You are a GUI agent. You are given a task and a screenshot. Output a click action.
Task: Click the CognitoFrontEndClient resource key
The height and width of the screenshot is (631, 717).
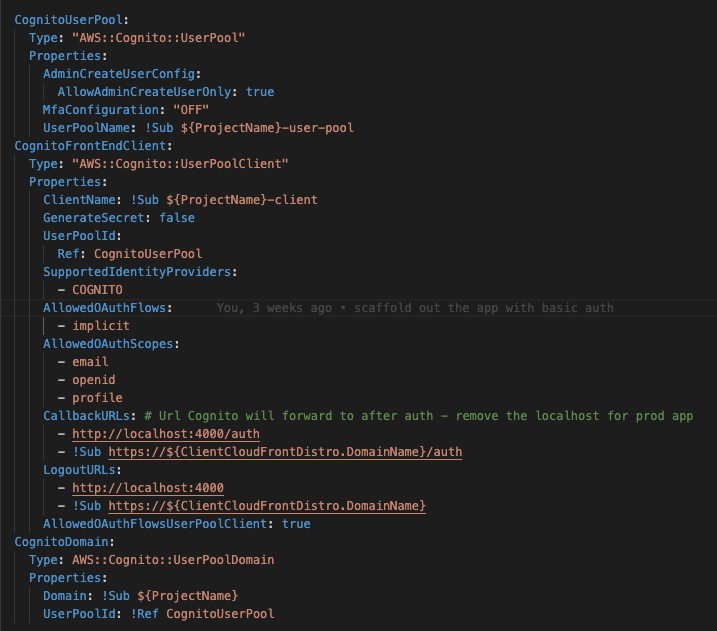click(x=90, y=146)
